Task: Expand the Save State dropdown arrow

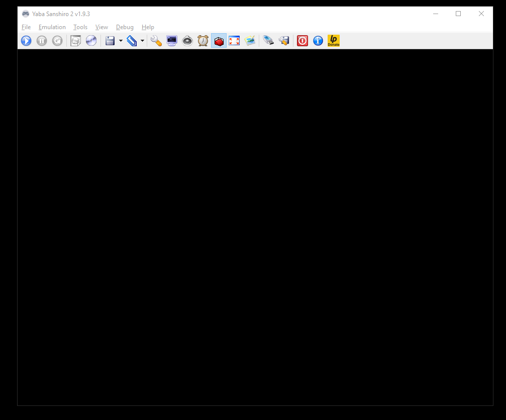Action: (121, 41)
